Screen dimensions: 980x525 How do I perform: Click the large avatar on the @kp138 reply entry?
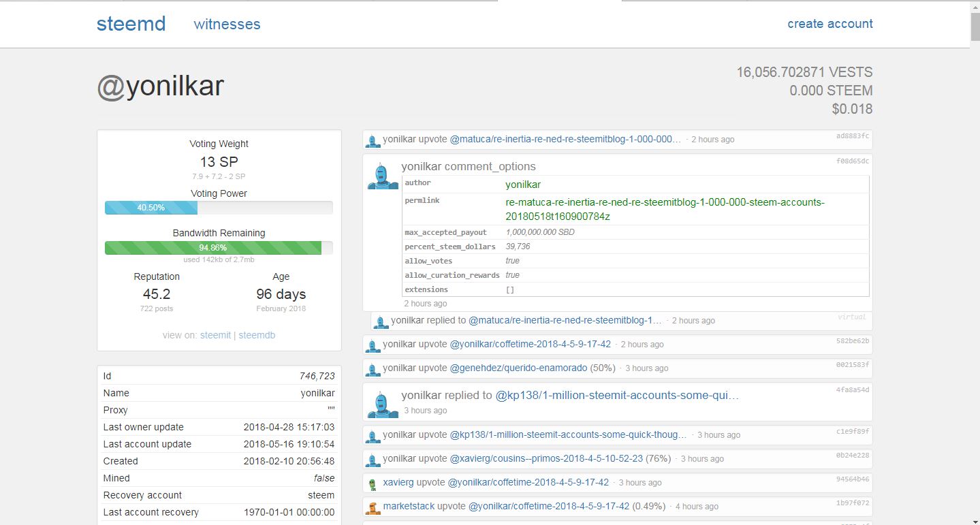point(383,404)
